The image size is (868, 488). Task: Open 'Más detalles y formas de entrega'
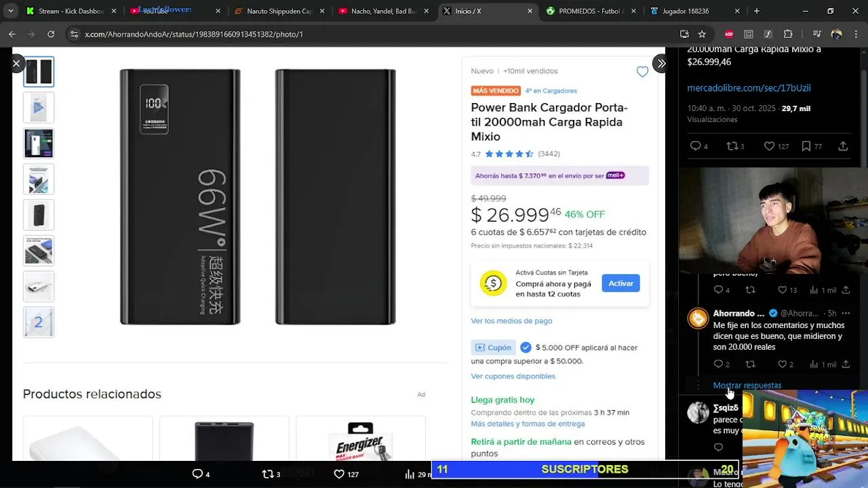coord(528,424)
